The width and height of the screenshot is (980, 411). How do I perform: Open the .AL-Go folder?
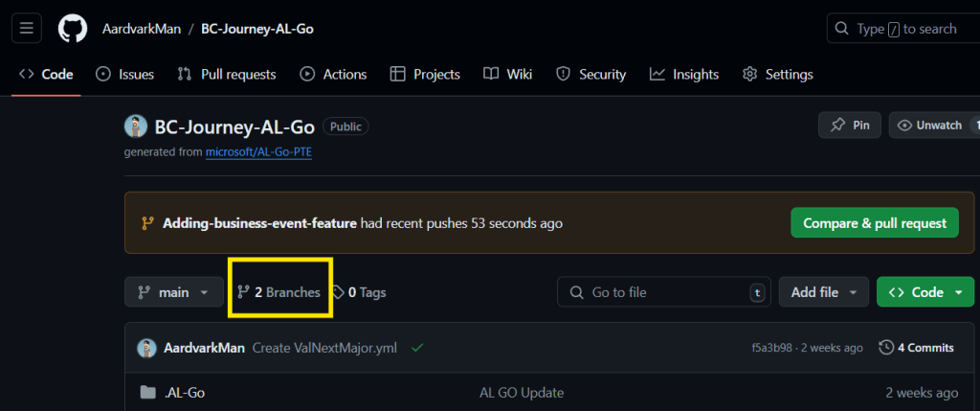tap(186, 392)
